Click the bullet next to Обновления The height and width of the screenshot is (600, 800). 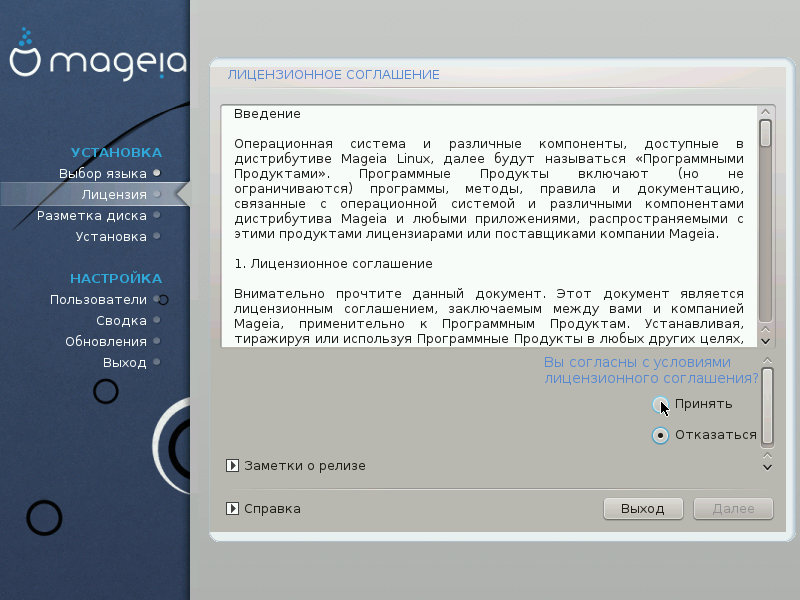click(157, 341)
